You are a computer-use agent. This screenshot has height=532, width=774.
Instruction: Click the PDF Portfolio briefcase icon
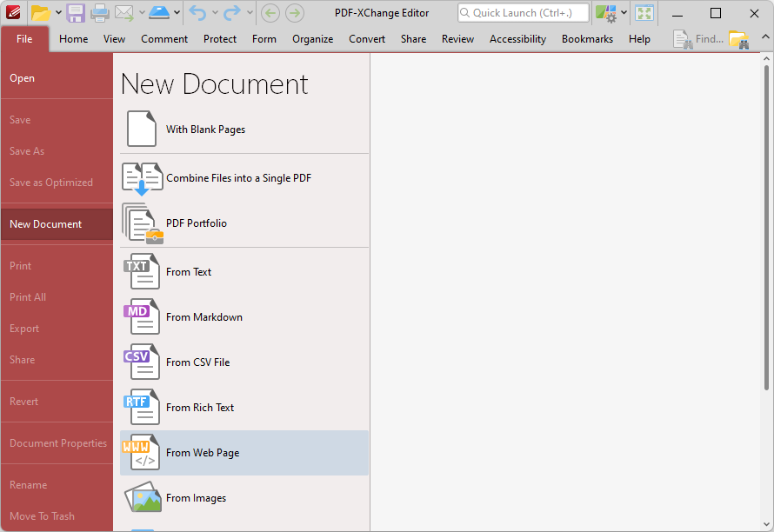click(x=142, y=223)
